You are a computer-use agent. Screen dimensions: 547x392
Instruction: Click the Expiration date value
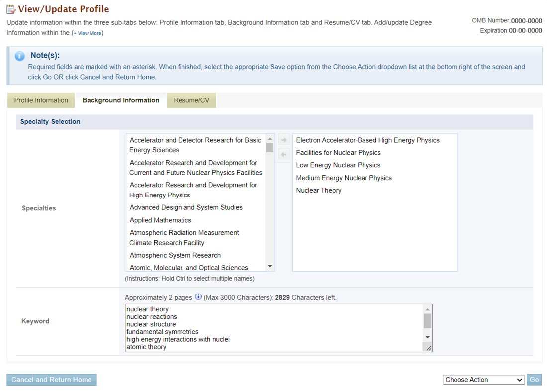(525, 31)
